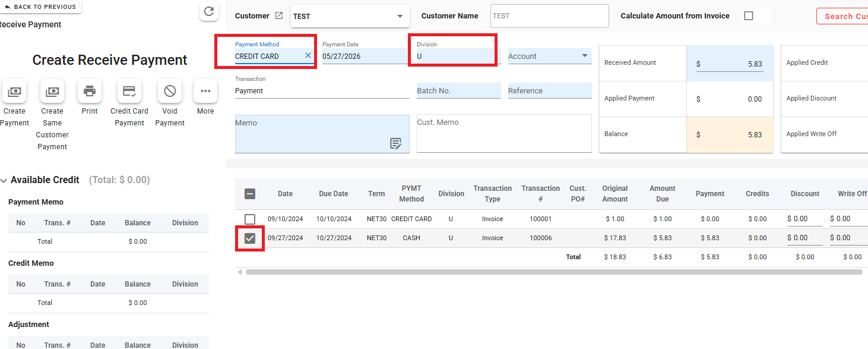Click the refresh icon button
Viewport: 868px width, 349px height.
(x=209, y=11)
